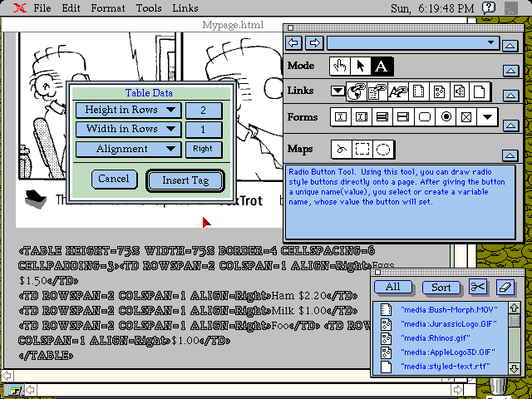Open the Format menu
This screenshot has height=399, width=532.
tap(108, 8)
